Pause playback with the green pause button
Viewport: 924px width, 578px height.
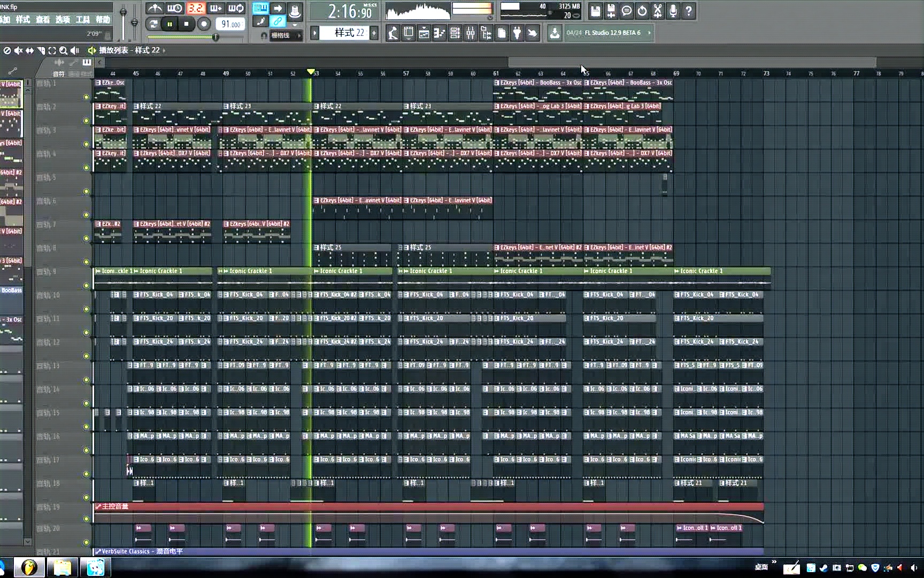point(170,24)
